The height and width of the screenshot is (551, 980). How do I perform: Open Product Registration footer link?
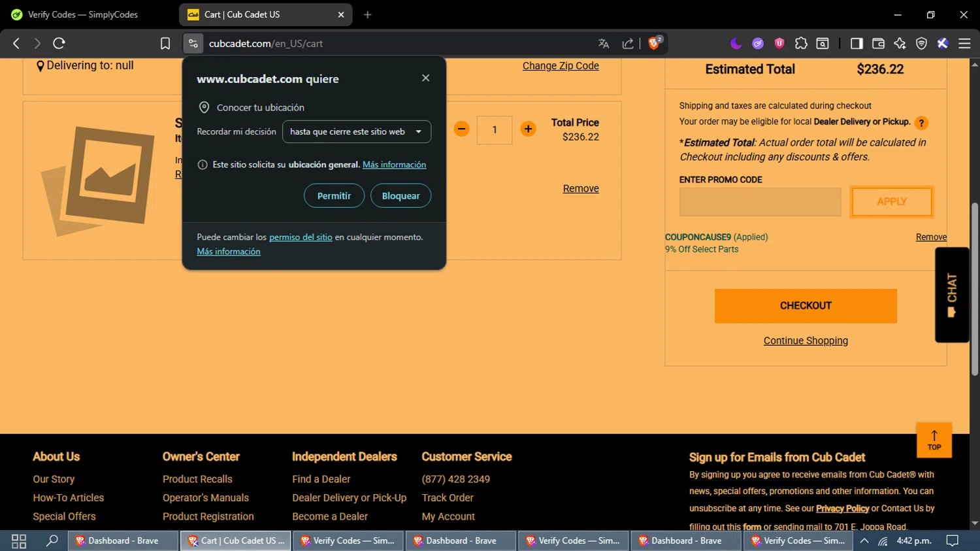tap(208, 516)
